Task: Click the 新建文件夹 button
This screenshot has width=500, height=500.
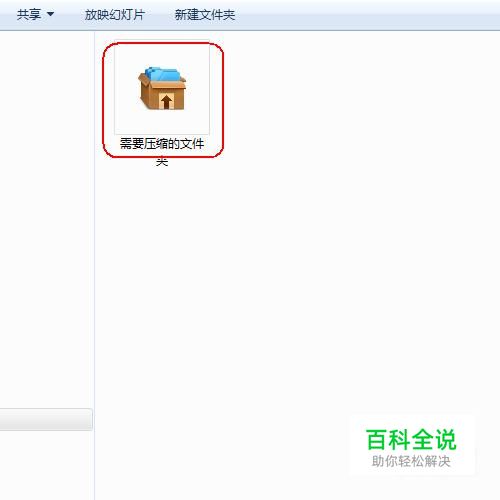Action: tap(205, 15)
